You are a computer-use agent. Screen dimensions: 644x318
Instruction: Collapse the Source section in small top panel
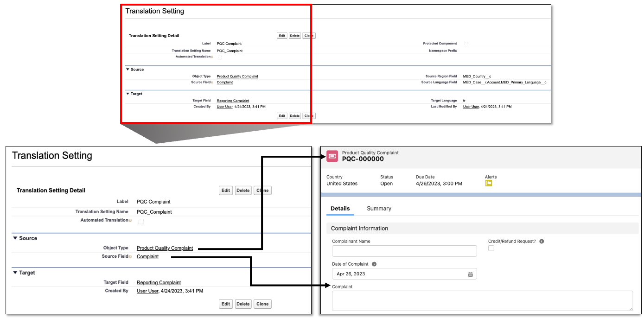(128, 70)
